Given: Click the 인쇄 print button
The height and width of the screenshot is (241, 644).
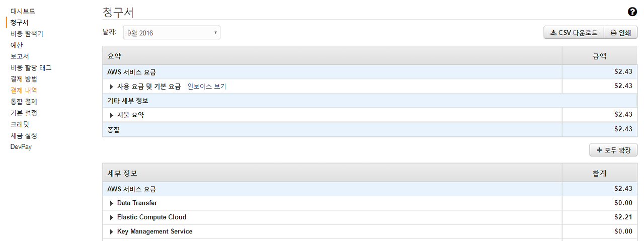Looking at the screenshot, I should pyautogui.click(x=621, y=33).
